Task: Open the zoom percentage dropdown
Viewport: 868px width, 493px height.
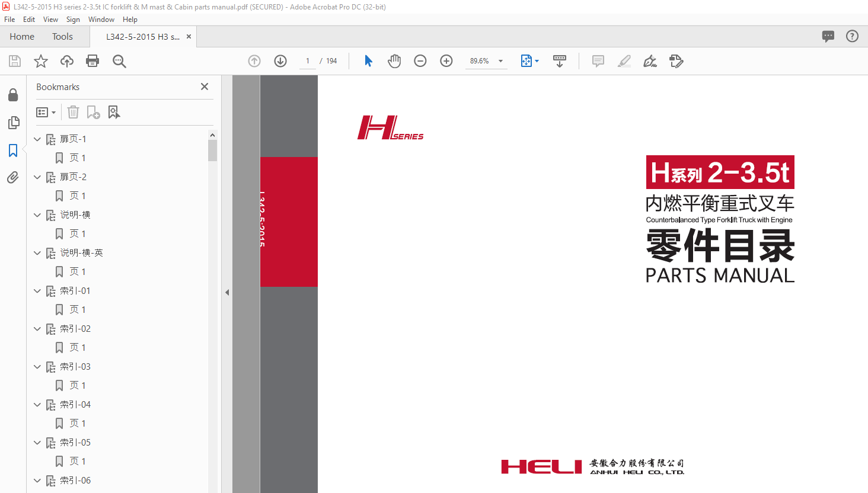Action: pos(501,61)
